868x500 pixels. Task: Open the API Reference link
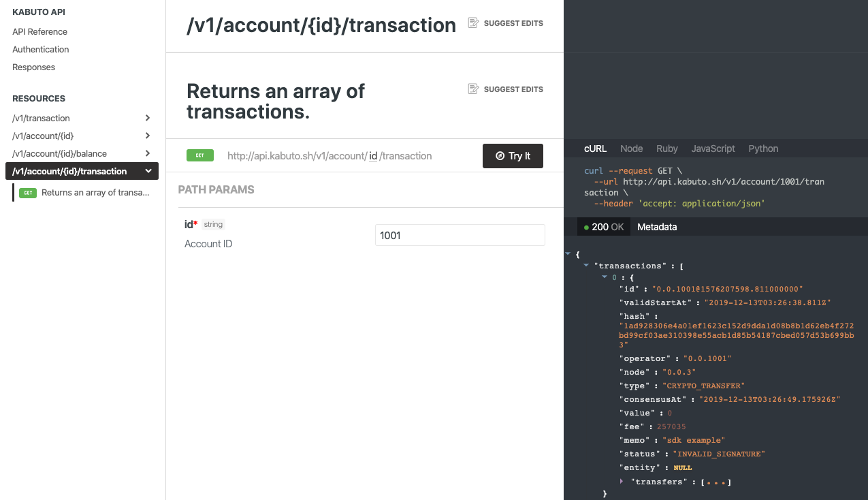tap(39, 31)
